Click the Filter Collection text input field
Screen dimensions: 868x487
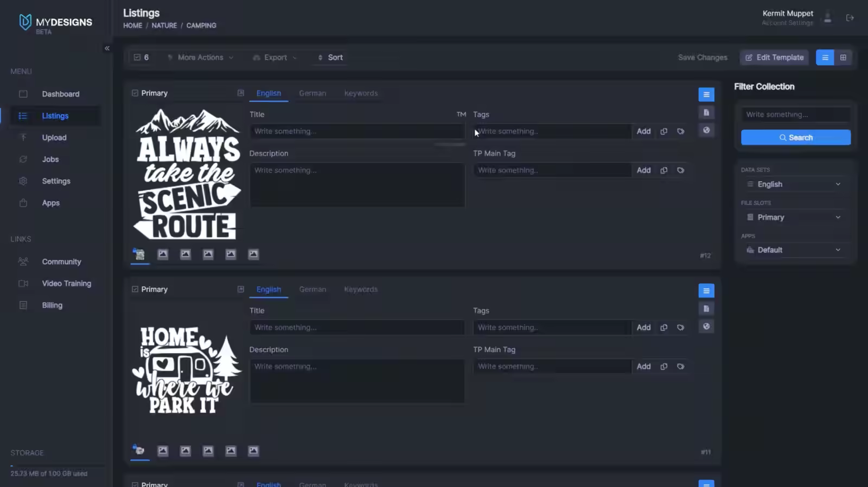pos(796,114)
